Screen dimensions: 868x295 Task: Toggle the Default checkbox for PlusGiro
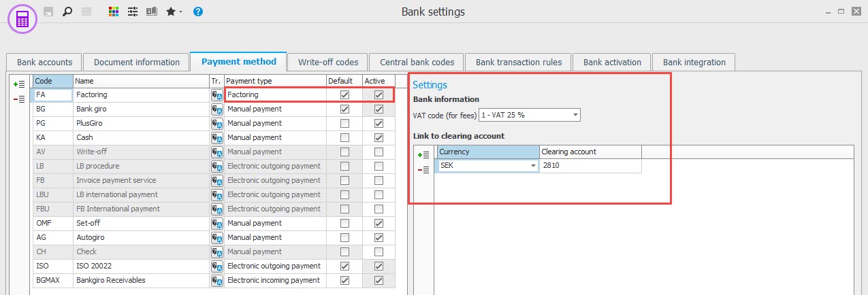click(344, 124)
